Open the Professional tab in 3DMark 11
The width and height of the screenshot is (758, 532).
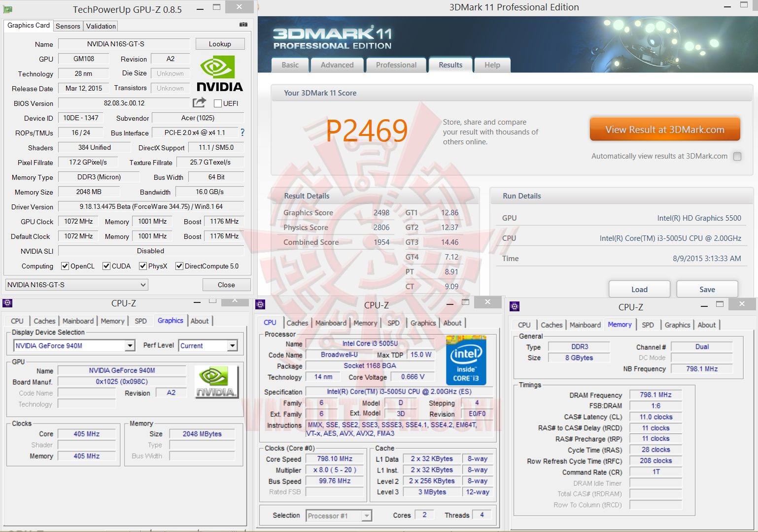coord(396,65)
